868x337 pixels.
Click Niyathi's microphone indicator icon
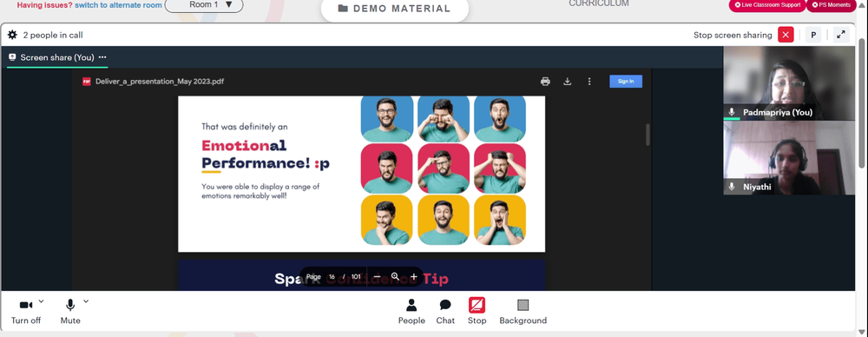pos(732,187)
